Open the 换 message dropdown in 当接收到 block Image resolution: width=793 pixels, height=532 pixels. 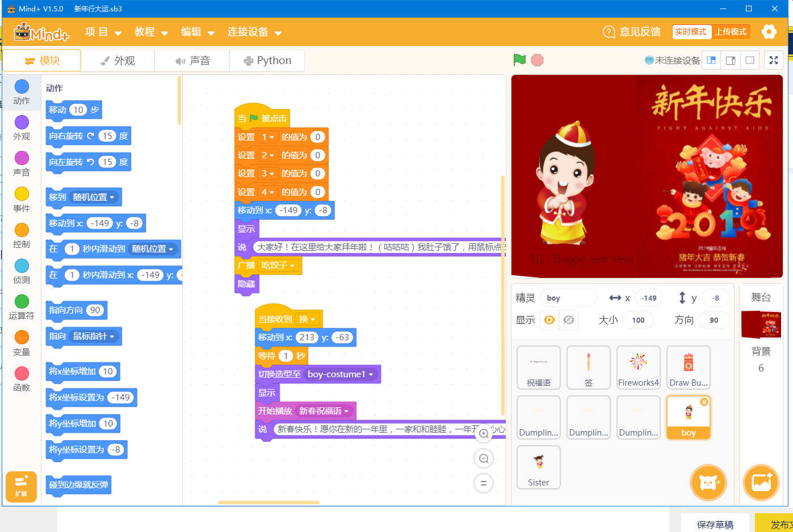[307, 319]
